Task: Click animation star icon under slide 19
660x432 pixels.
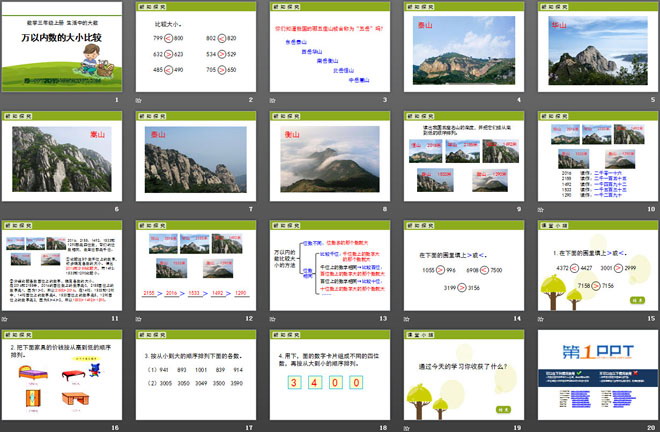Action: click(x=407, y=428)
